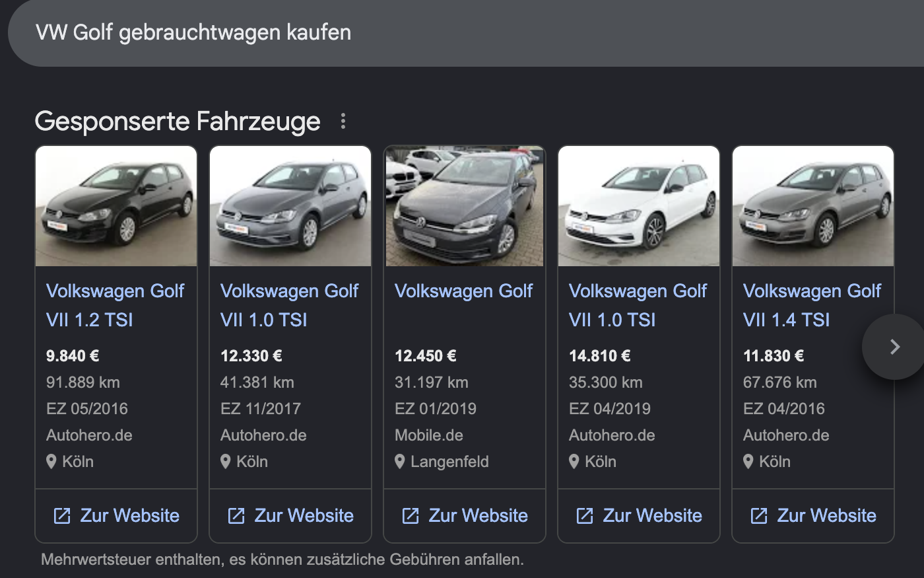Focus the search box with VW Golf gebrauchtwagen kaufen
This screenshot has height=578, width=924.
pyautogui.click(x=466, y=33)
